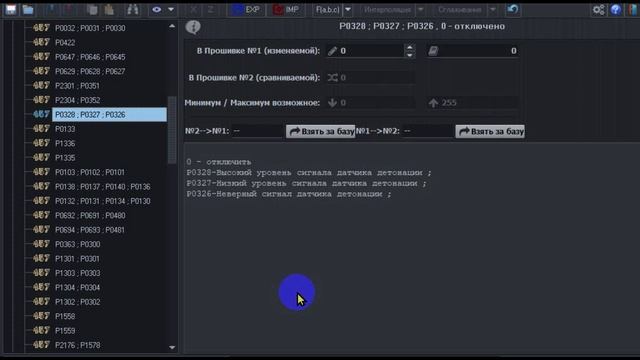Screen dimensions: 640x360
Task: Select tree item P0032 ; P0031 ; P0030
Action: click(x=90, y=28)
